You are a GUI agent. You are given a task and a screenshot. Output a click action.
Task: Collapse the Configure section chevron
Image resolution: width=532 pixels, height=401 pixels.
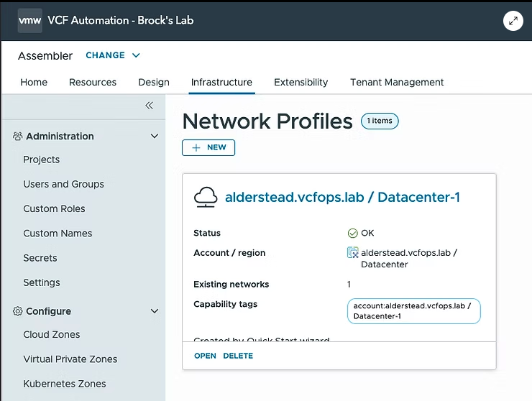pos(154,311)
